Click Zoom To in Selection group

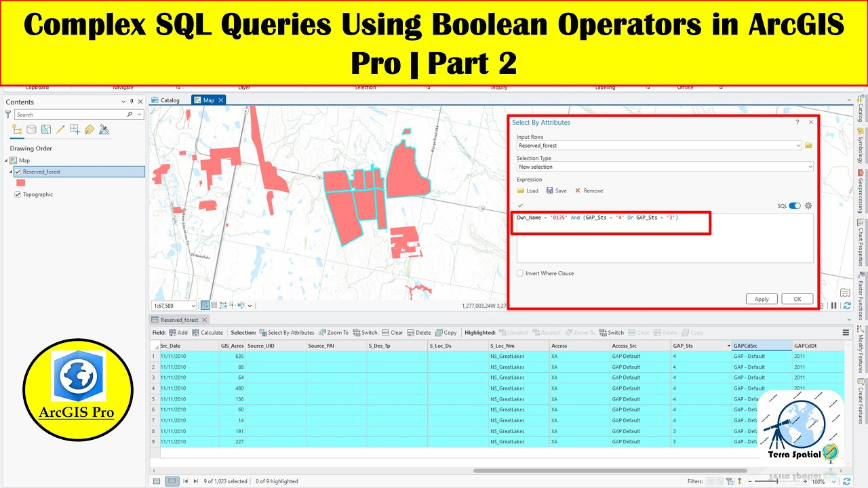tap(333, 333)
